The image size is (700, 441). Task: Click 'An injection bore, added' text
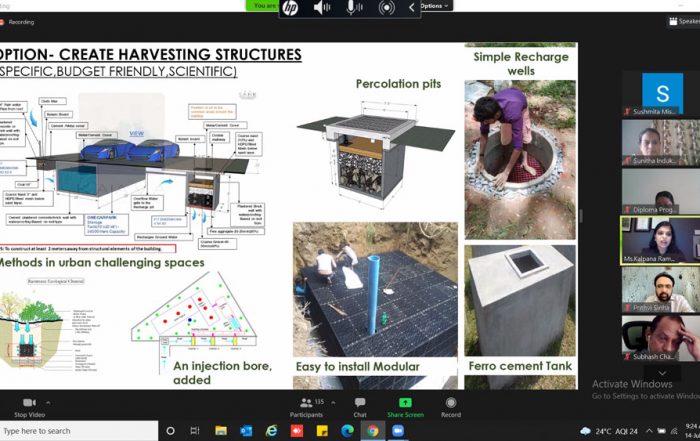pyautogui.click(x=222, y=373)
